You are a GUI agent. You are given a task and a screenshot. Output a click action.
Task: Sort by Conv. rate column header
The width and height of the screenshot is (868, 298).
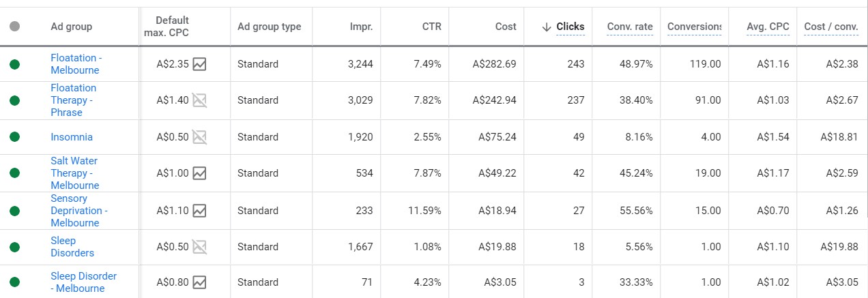tap(629, 27)
